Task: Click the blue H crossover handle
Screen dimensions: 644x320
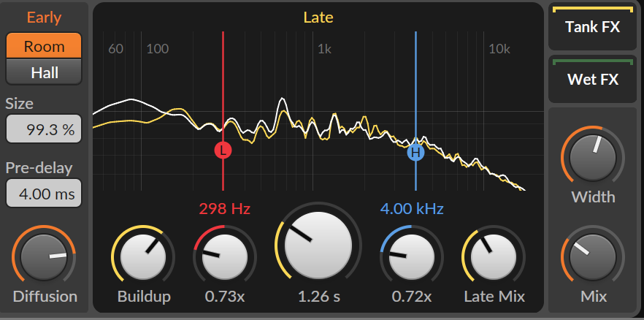Action: [x=415, y=153]
